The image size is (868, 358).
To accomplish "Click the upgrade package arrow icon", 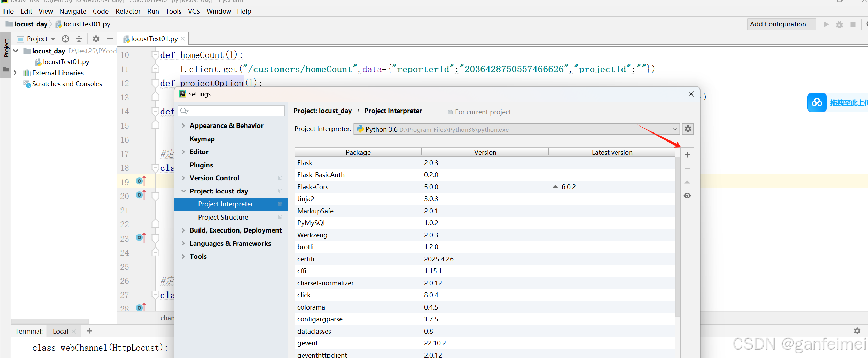I will 687,182.
